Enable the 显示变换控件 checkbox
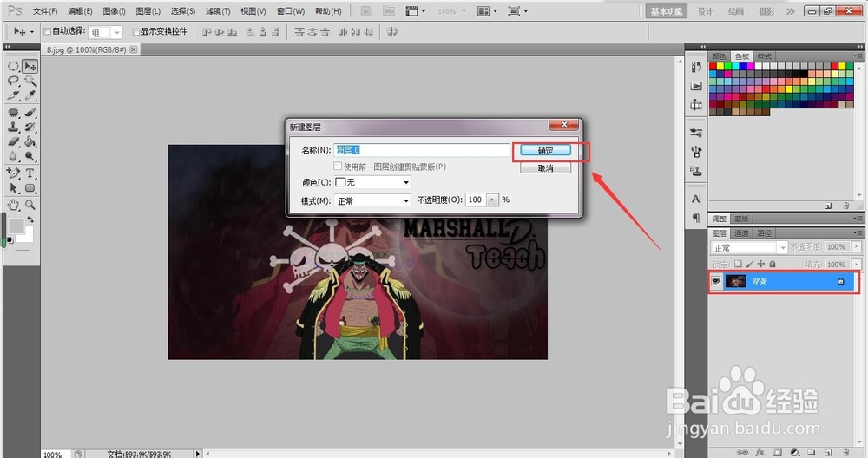The image size is (868, 458). [x=136, y=31]
